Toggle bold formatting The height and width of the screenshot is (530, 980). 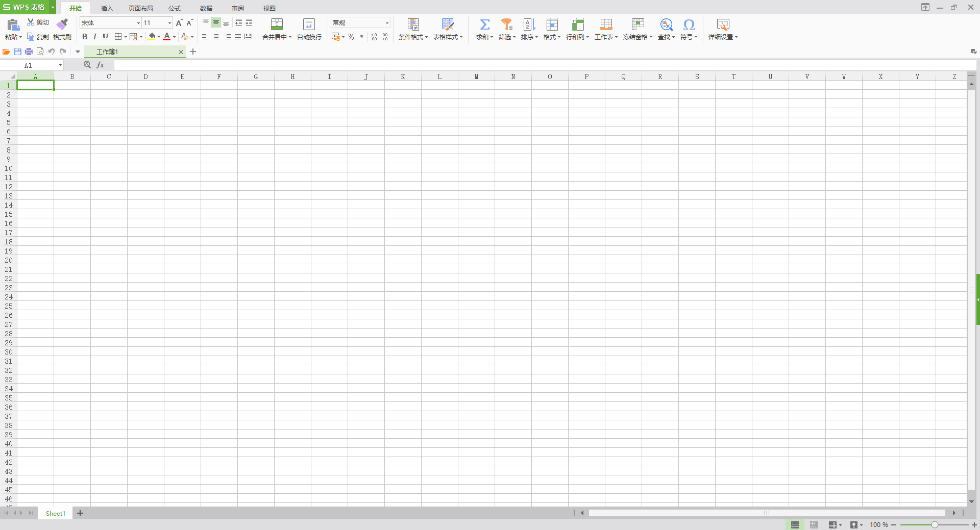click(x=85, y=37)
